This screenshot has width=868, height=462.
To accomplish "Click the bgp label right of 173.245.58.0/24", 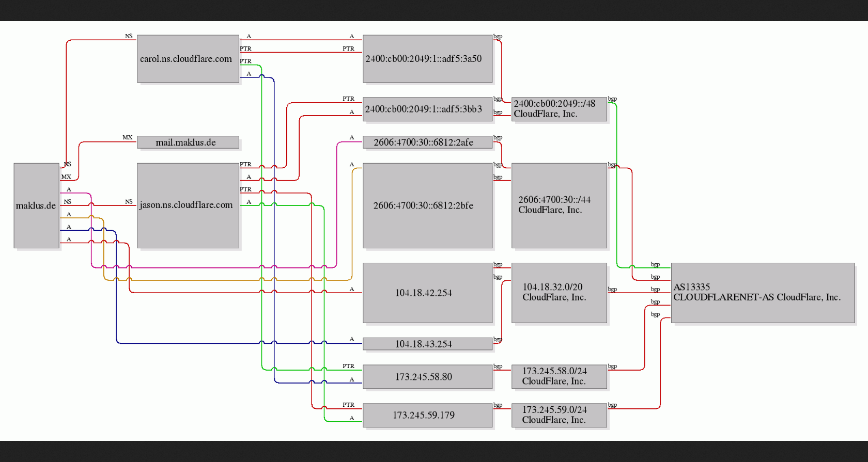I will pos(612,367).
